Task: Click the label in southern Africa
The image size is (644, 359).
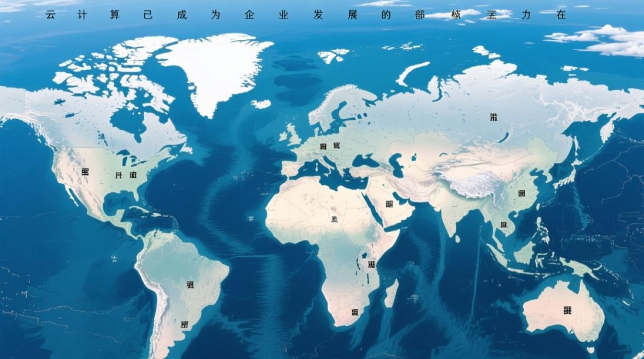Action: (x=355, y=312)
